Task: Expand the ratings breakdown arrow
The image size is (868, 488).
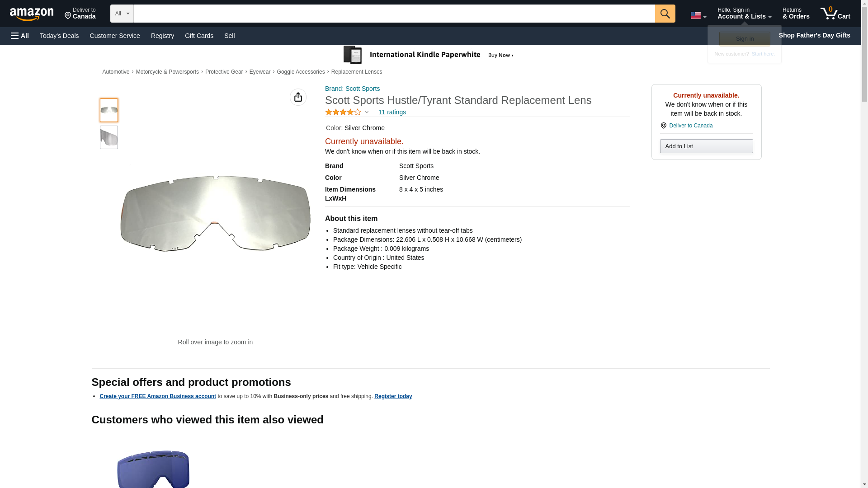Action: [367, 112]
